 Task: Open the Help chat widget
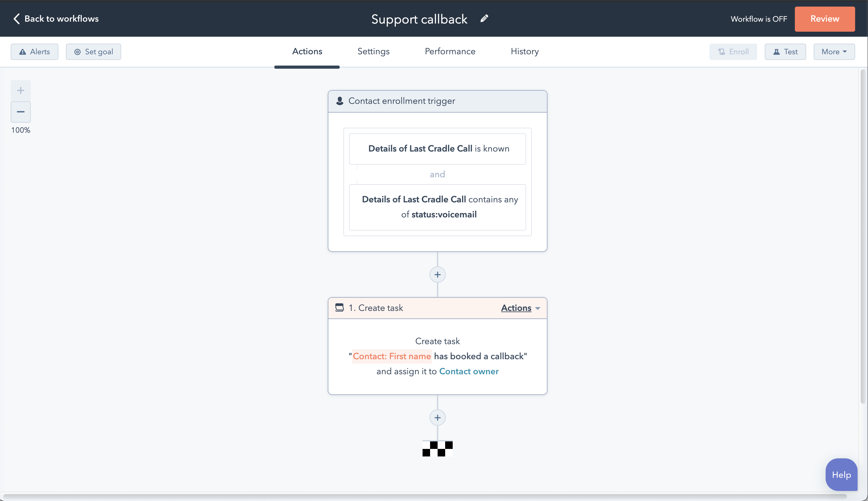click(841, 475)
